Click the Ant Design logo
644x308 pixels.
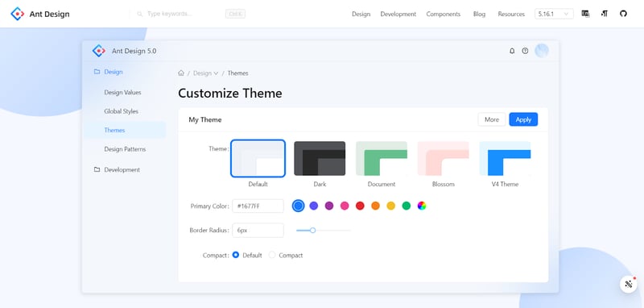pos(39,14)
